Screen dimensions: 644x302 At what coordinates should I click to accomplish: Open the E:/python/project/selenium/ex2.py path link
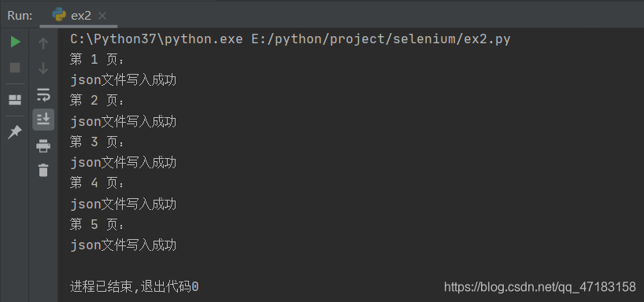click(x=381, y=39)
